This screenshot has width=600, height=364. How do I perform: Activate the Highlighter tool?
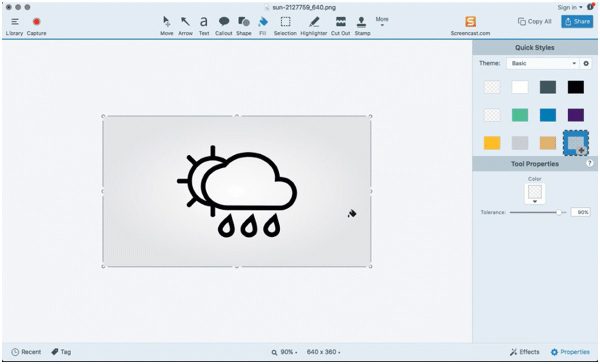313,26
